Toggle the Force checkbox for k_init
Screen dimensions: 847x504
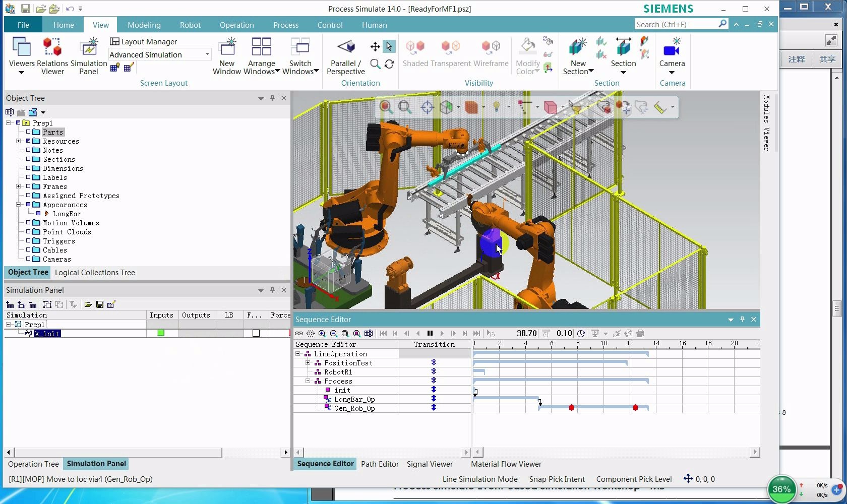256,333
